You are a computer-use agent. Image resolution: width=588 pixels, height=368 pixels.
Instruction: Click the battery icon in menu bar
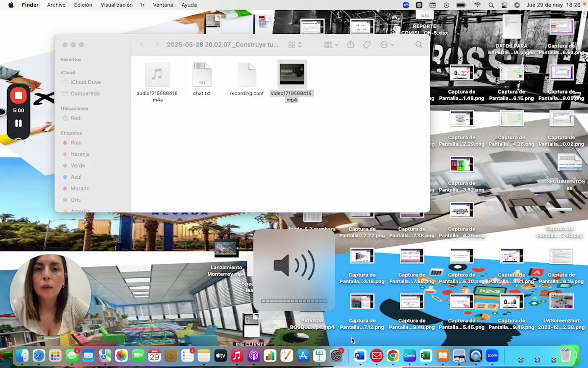tap(461, 5)
